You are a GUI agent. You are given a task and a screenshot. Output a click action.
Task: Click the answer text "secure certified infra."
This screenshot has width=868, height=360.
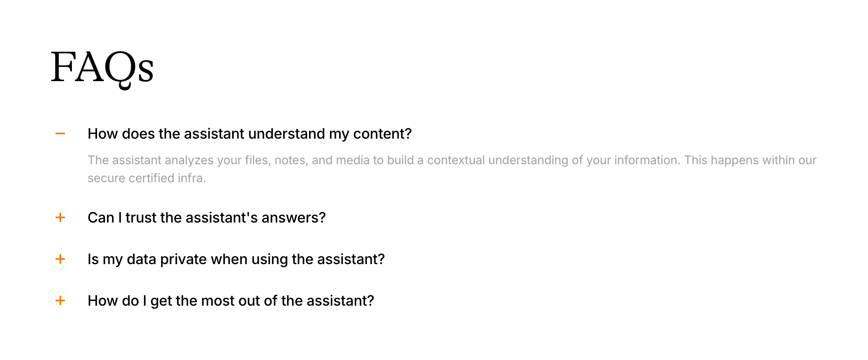(x=147, y=178)
